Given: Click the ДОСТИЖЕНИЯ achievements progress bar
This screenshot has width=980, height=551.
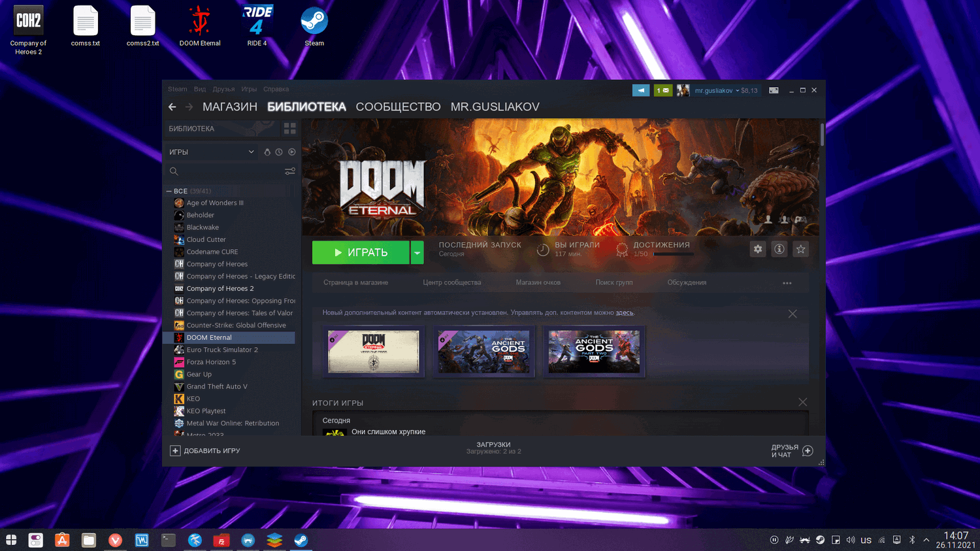Looking at the screenshot, I should point(674,254).
